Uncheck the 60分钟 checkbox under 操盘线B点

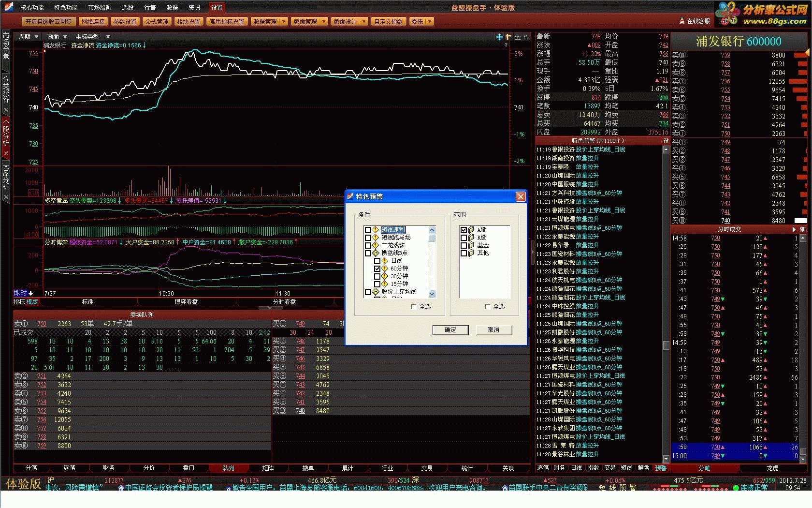point(377,269)
